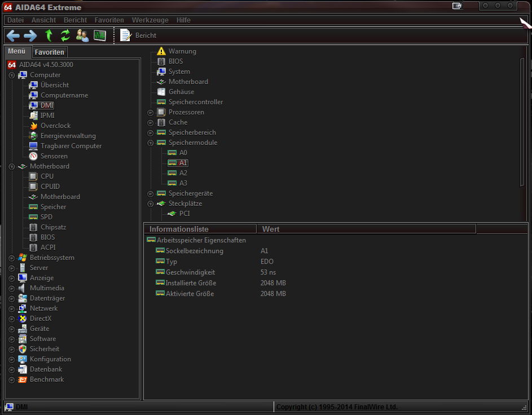The height and width of the screenshot is (415, 532).
Task: Click the Wert column header
Action: pos(367,229)
